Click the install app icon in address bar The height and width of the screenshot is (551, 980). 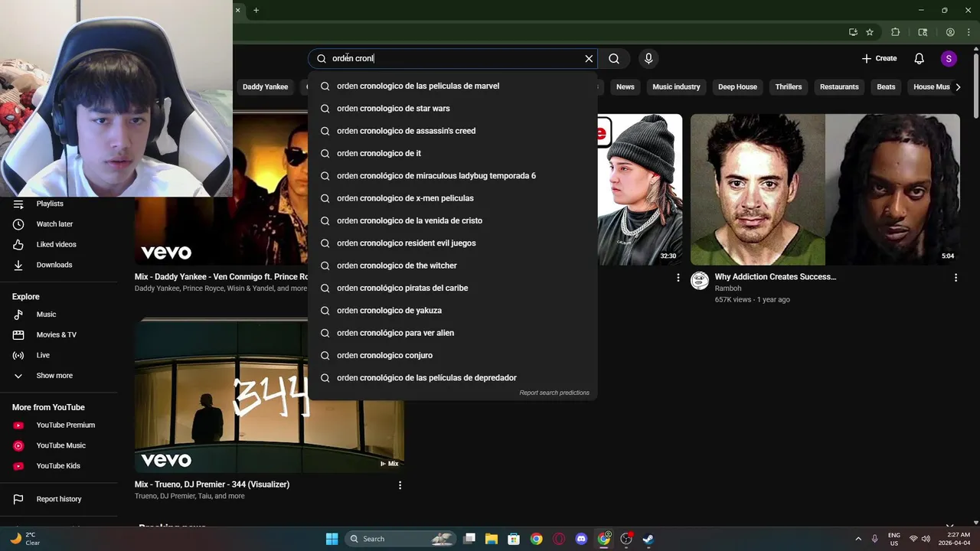[853, 32]
